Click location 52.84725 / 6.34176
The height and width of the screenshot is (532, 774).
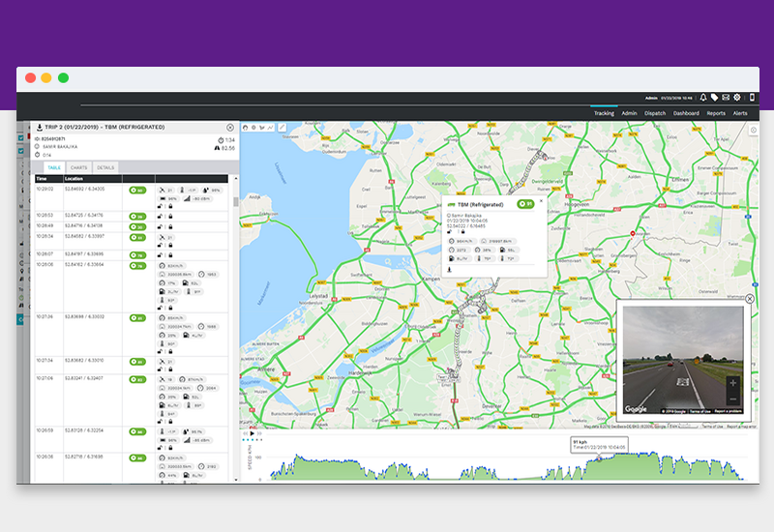pos(84,215)
